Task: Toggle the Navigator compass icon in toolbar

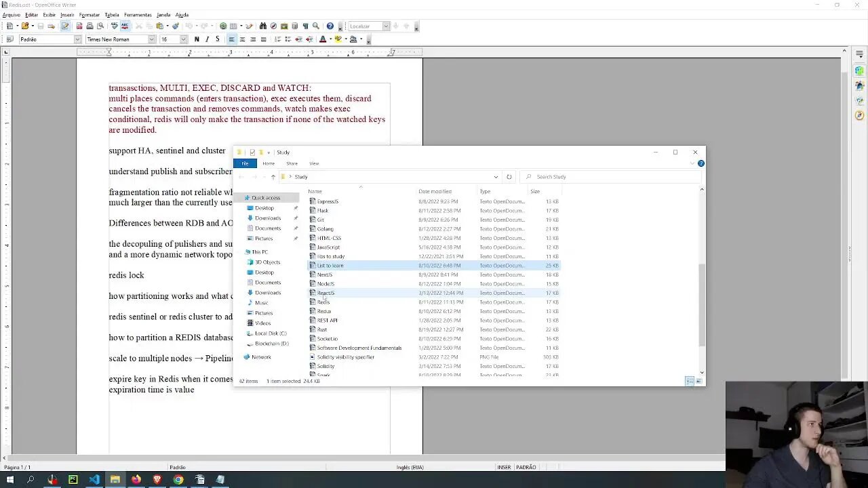Action: point(273,26)
